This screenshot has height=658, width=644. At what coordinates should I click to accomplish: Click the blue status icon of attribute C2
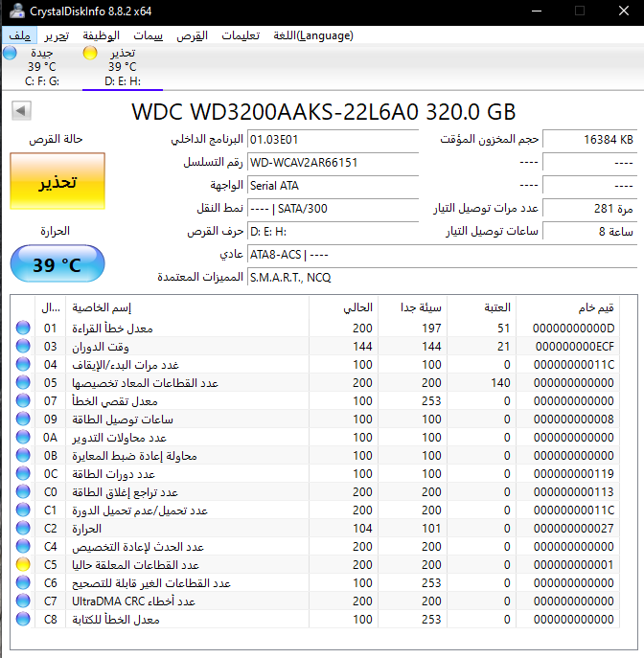pyautogui.click(x=23, y=528)
